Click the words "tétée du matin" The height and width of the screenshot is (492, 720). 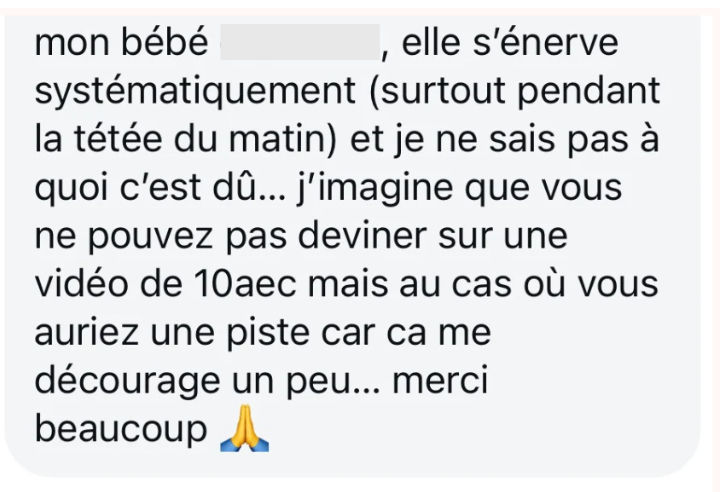200,139
